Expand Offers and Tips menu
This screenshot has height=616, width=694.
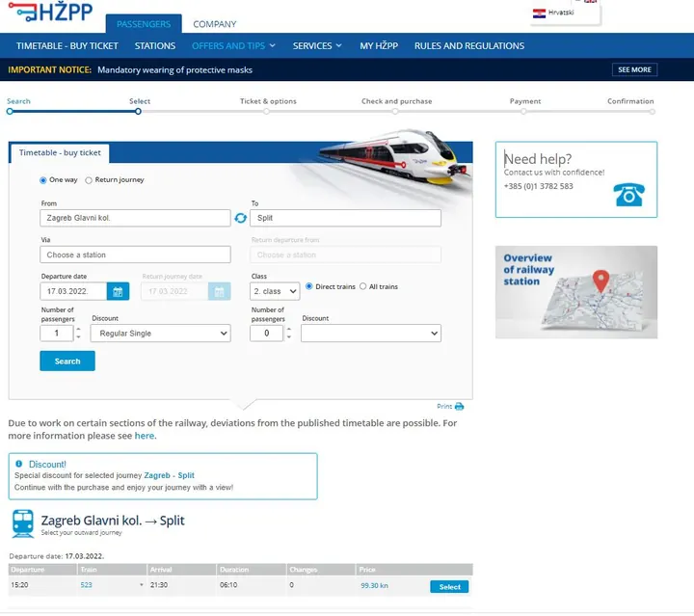233,45
